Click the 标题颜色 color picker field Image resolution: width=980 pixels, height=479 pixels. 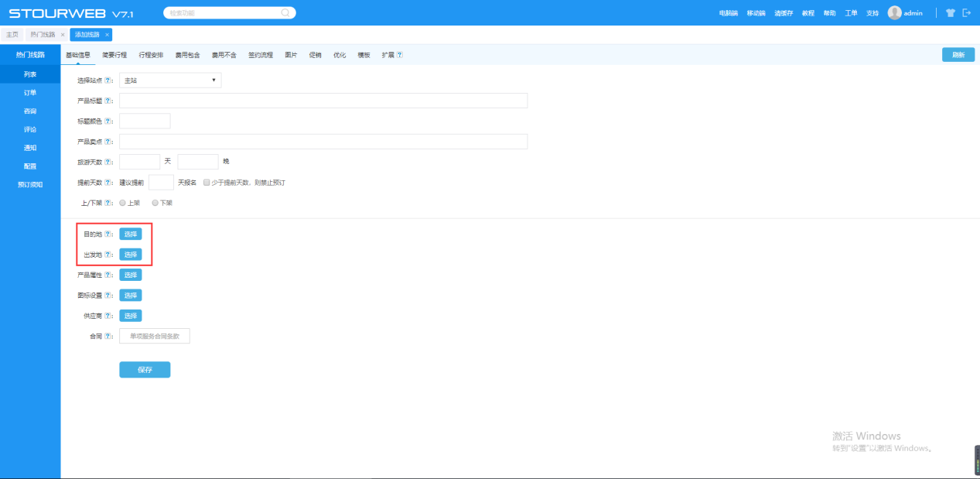point(145,121)
